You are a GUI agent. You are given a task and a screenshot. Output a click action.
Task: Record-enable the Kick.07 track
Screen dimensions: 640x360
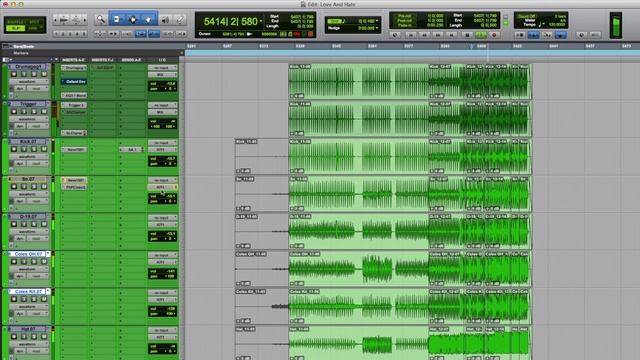click(14, 149)
